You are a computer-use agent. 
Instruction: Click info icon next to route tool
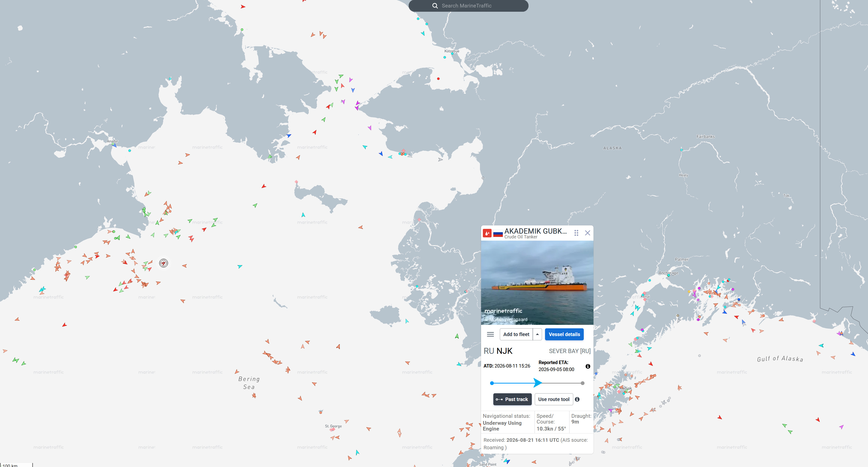click(577, 399)
